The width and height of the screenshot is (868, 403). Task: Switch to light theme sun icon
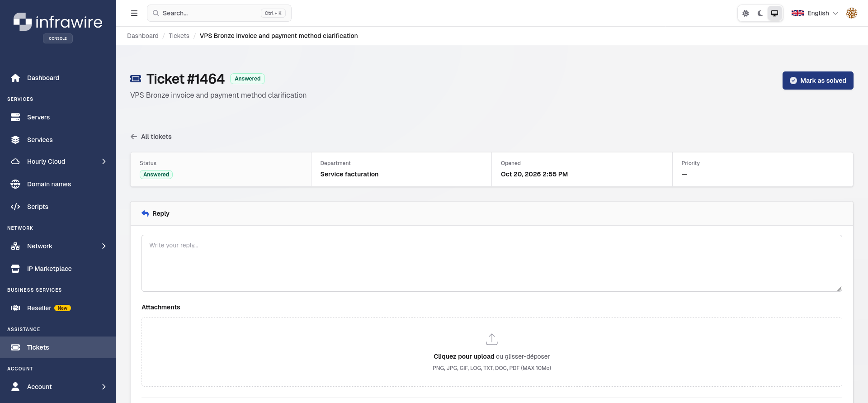[746, 13]
